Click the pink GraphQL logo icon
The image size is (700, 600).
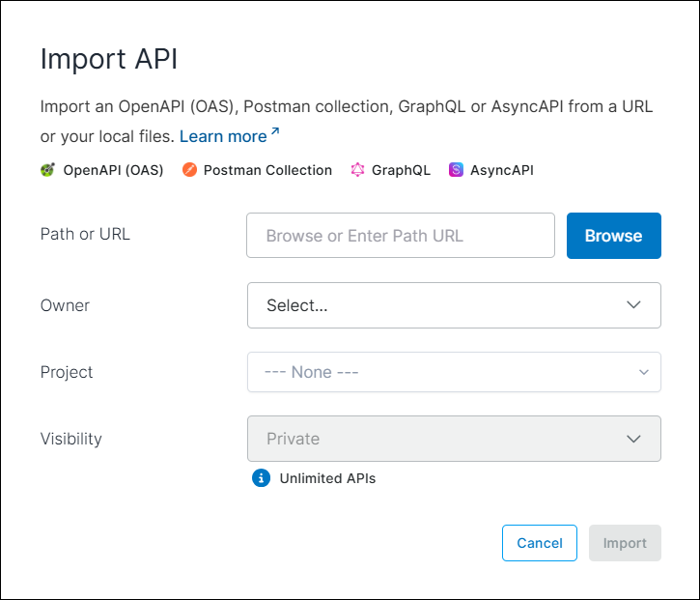(357, 170)
